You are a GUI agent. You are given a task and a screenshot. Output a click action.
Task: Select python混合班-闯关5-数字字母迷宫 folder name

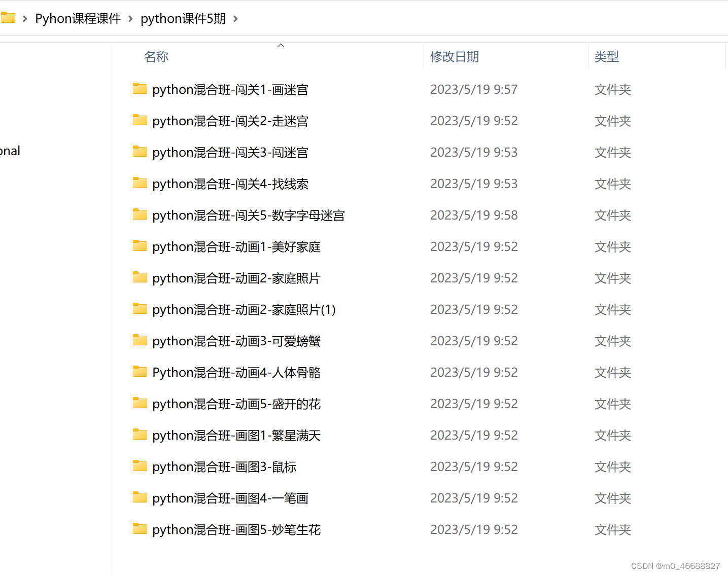[x=249, y=215]
